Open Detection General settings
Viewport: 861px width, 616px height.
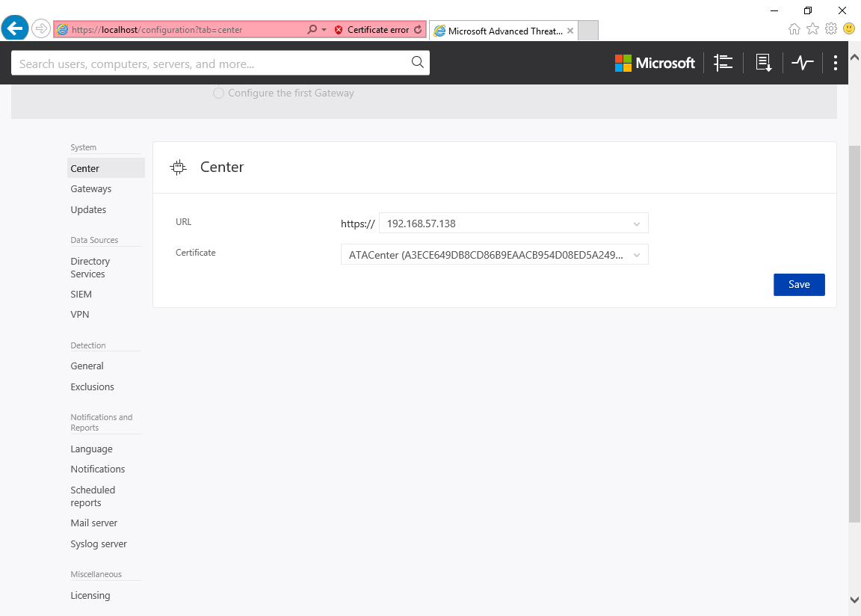click(x=87, y=366)
